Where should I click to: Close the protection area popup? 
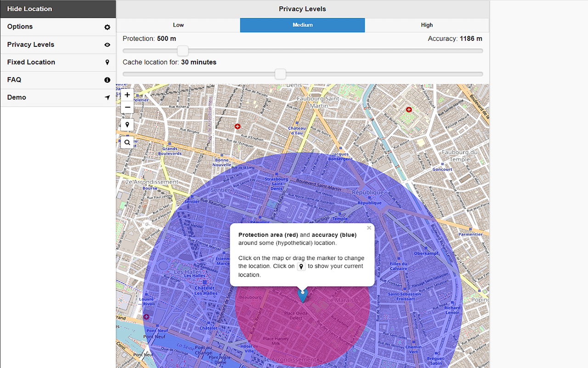[x=369, y=228]
